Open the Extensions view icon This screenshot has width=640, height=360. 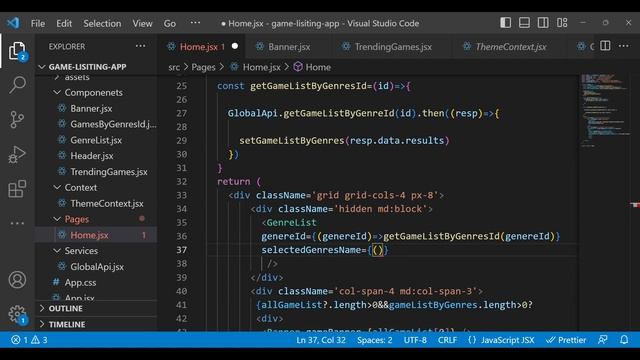point(17,189)
